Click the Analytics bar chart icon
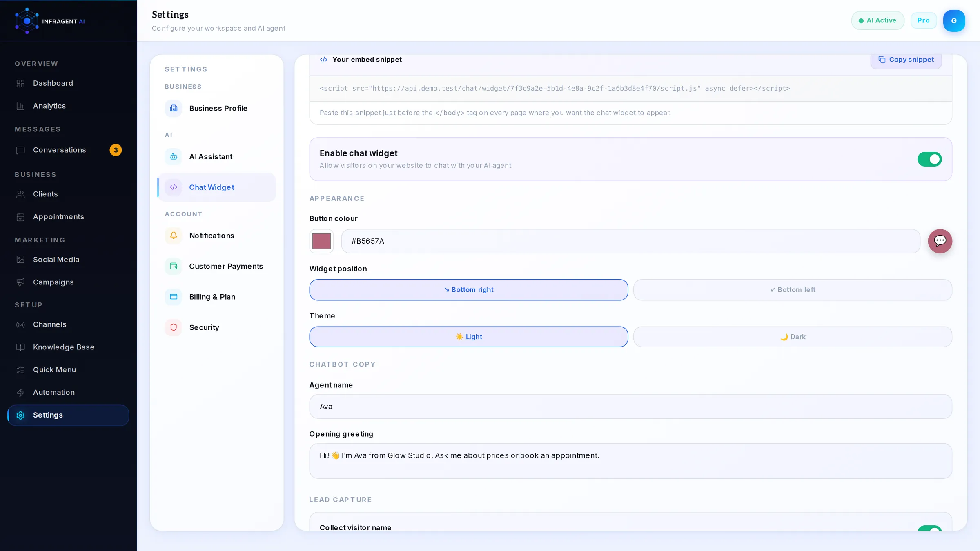 click(x=20, y=106)
